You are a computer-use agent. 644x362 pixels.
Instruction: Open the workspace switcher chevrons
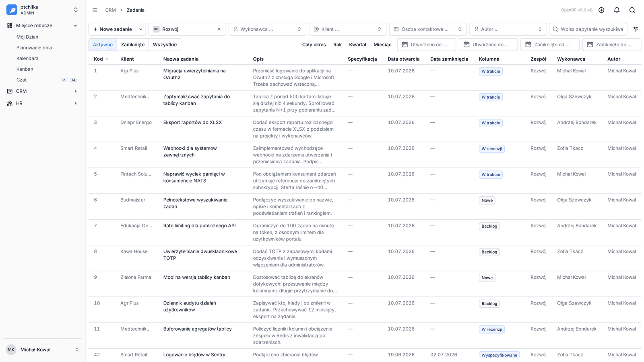tap(76, 10)
